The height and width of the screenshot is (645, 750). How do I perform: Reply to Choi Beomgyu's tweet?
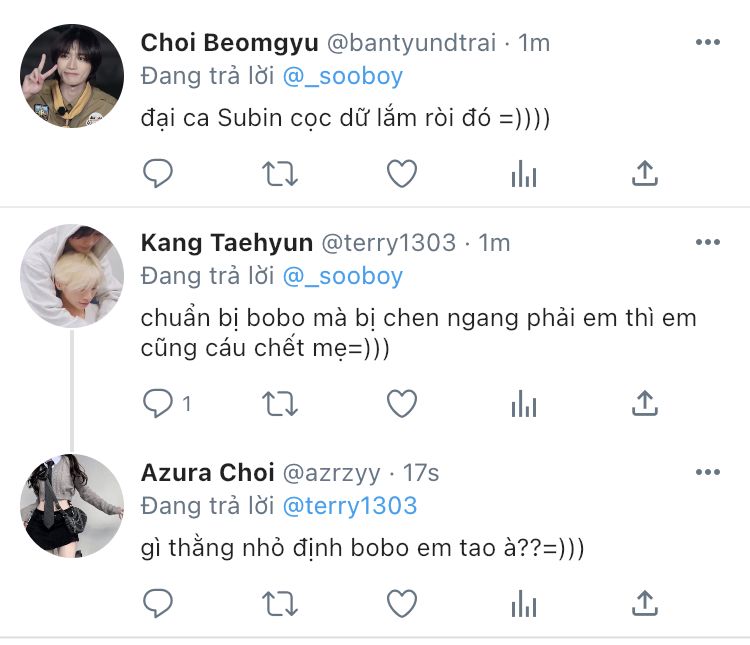click(158, 174)
